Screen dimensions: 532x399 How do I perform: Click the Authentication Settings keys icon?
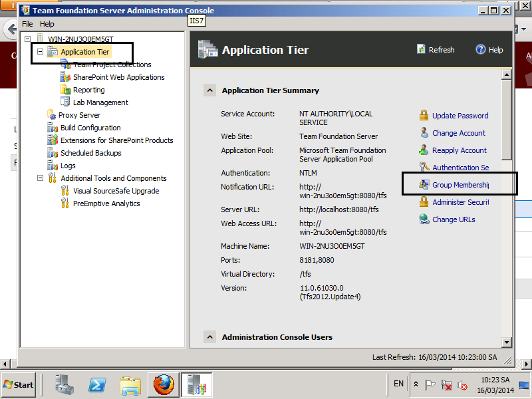pos(424,167)
